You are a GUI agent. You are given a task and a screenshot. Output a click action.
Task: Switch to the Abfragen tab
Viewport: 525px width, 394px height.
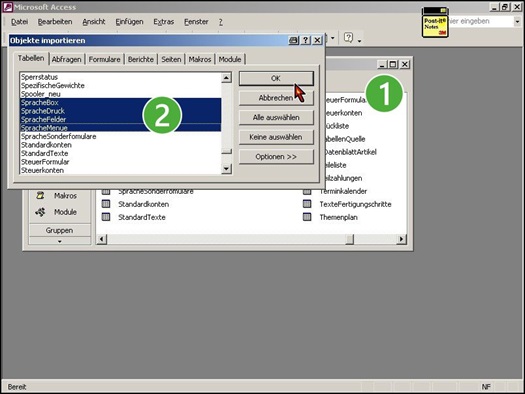pos(66,59)
